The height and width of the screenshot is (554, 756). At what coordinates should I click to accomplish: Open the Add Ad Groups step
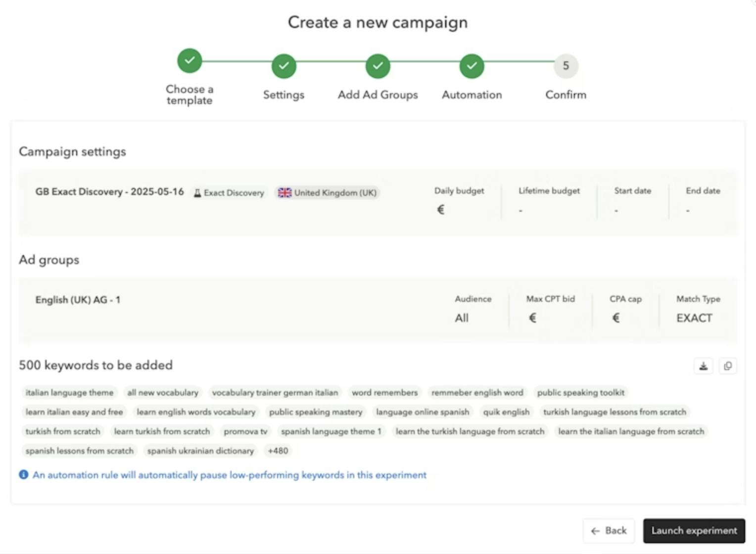377,94
